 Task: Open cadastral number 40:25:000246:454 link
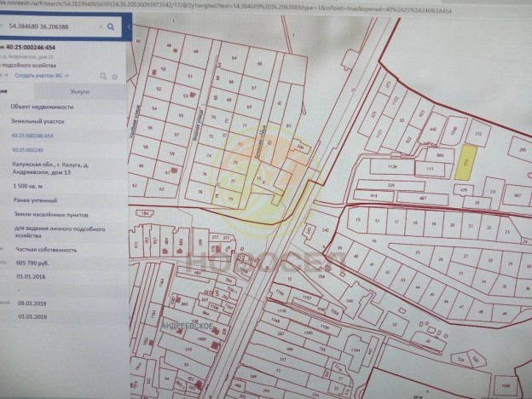point(32,135)
